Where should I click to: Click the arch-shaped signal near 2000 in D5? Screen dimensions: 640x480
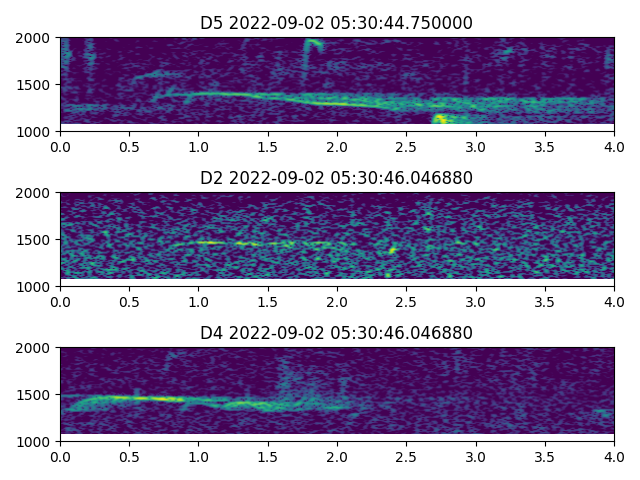point(313,43)
